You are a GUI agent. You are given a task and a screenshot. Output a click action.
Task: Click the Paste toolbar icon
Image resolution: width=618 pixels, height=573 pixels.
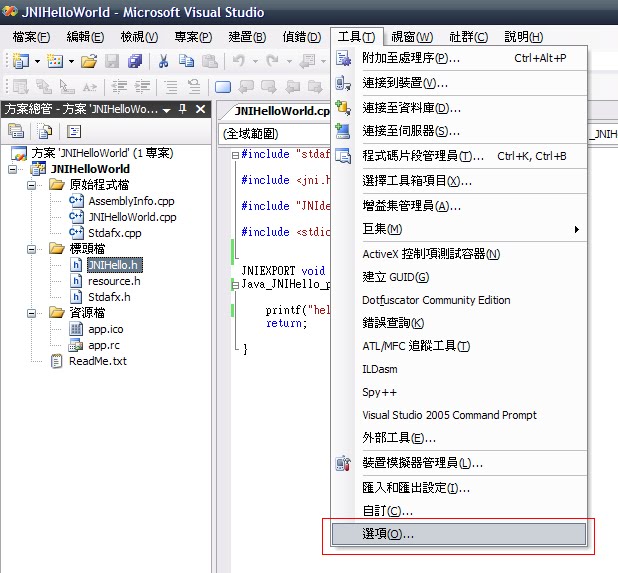tap(210, 61)
